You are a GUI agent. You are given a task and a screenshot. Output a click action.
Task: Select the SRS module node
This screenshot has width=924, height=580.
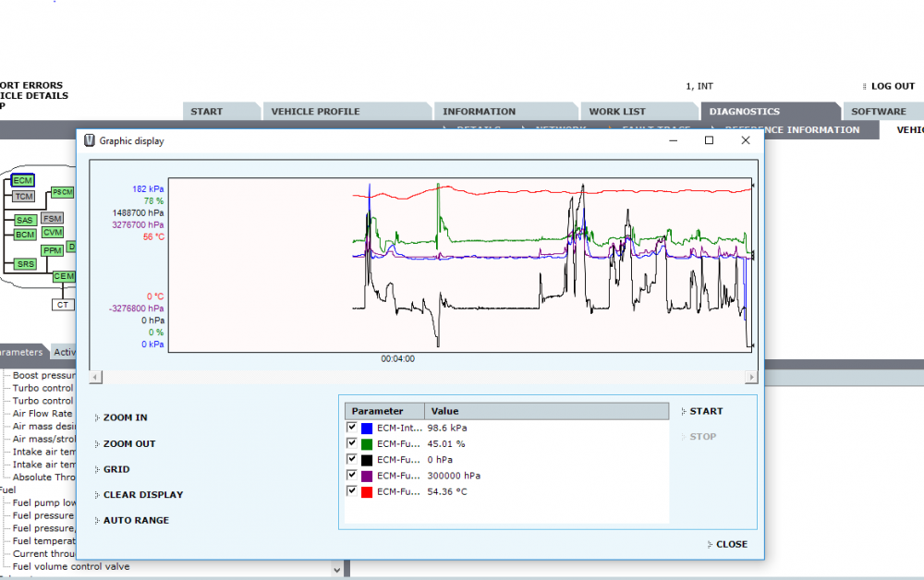(25, 264)
